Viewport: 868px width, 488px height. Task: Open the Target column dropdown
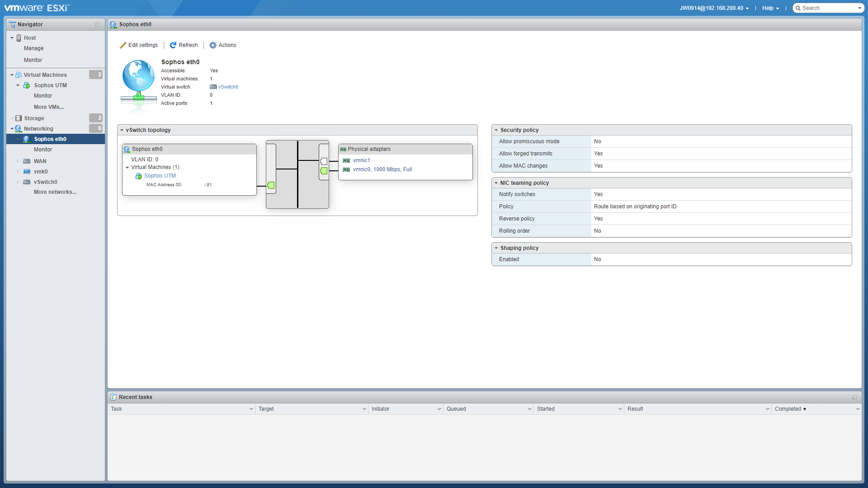pos(364,409)
